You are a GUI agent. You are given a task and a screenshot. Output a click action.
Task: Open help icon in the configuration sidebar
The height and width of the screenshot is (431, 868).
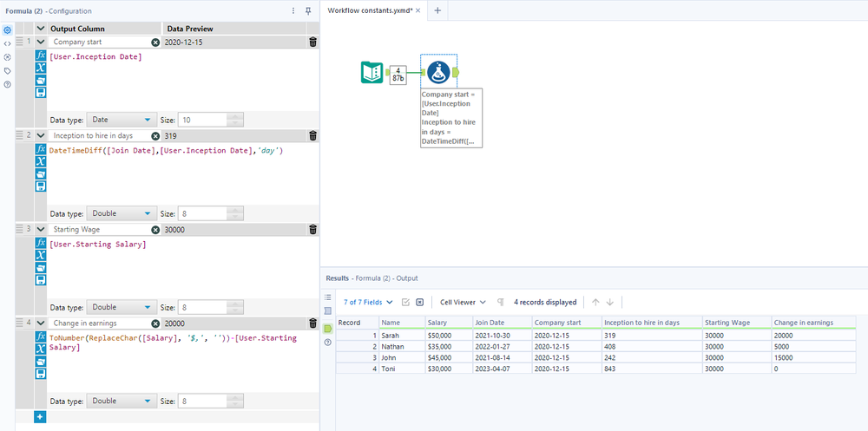[7, 84]
